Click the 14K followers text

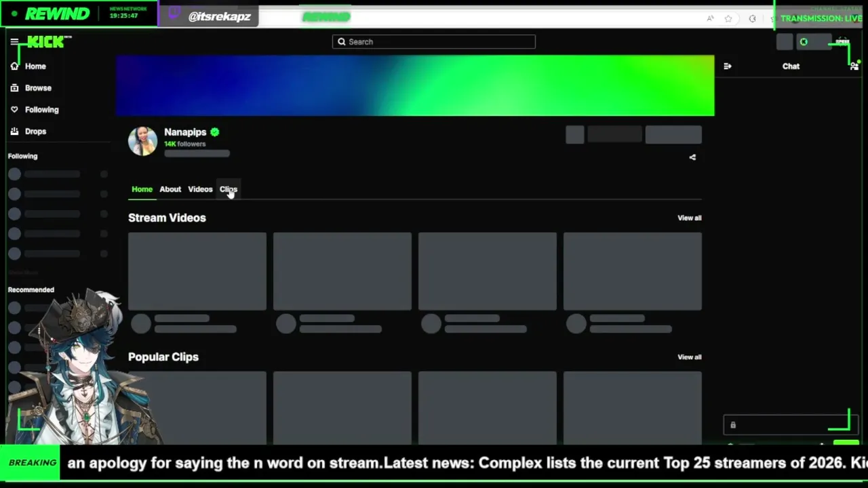click(184, 144)
